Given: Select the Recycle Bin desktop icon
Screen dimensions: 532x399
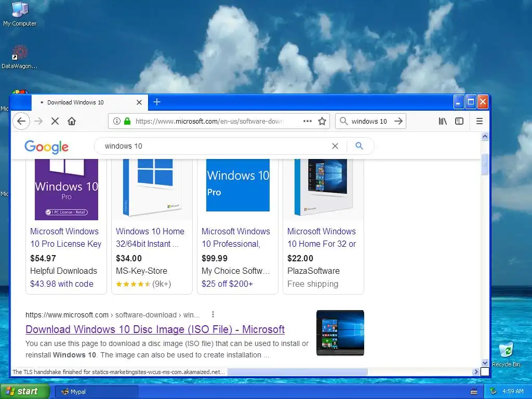Looking at the screenshot, I should click(x=506, y=355).
